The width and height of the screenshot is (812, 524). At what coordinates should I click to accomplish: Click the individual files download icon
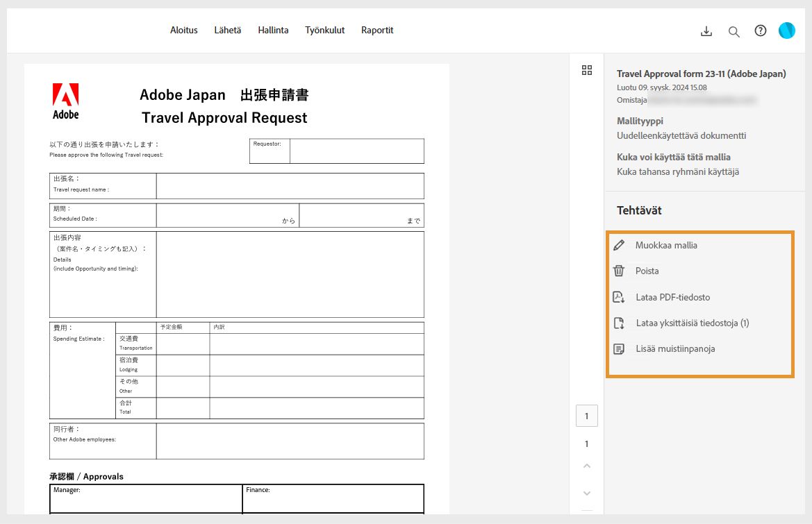pos(619,323)
